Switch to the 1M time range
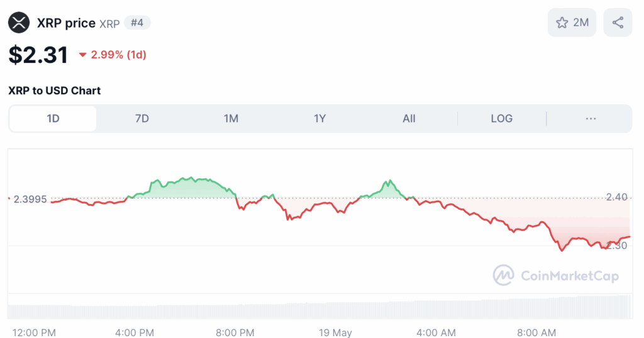This screenshot has height=338, width=644. point(231,119)
